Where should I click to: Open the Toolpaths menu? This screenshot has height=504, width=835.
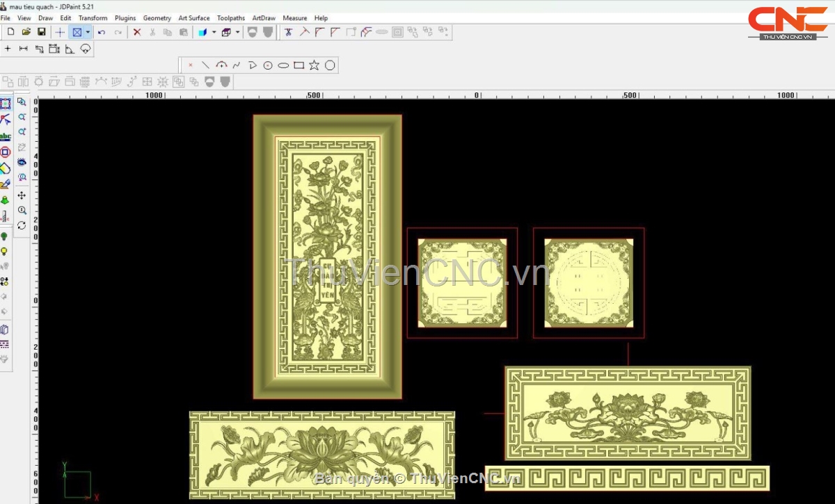[x=230, y=18]
